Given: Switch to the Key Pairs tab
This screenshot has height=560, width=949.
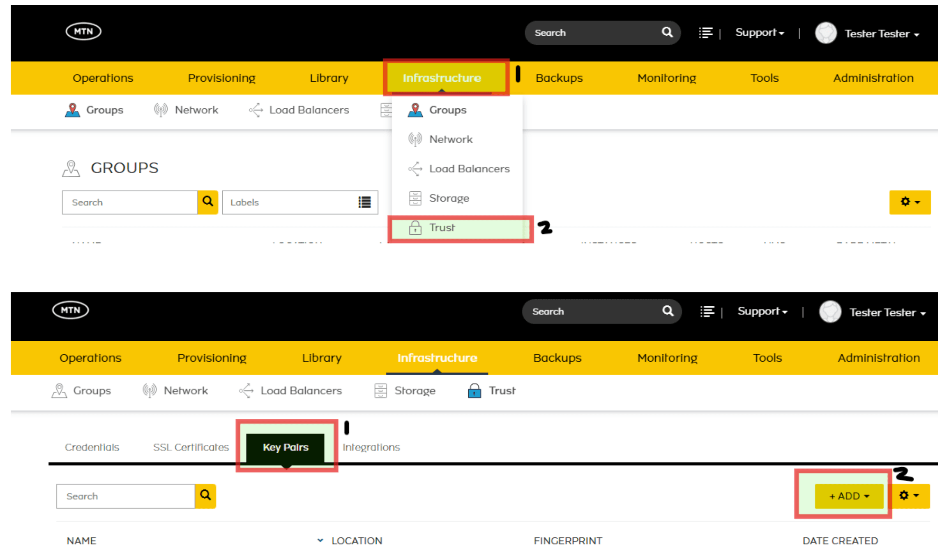Looking at the screenshot, I should 286,447.
